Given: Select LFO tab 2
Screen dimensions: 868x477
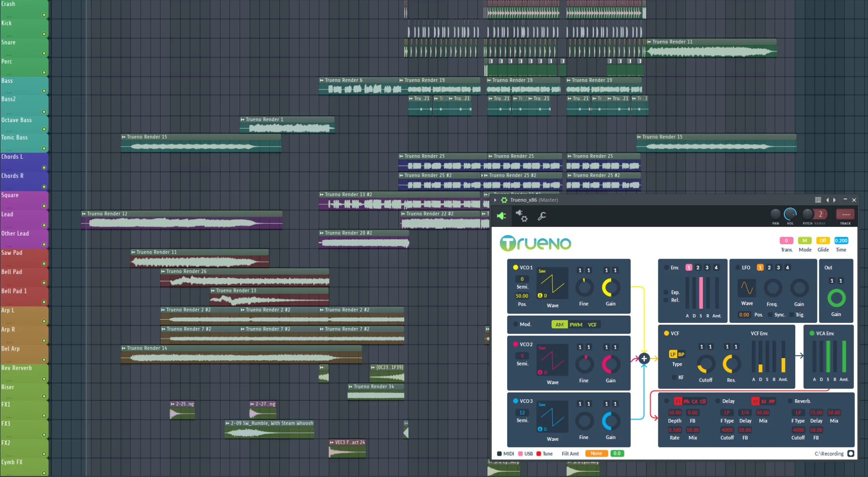Looking at the screenshot, I should click(769, 267).
